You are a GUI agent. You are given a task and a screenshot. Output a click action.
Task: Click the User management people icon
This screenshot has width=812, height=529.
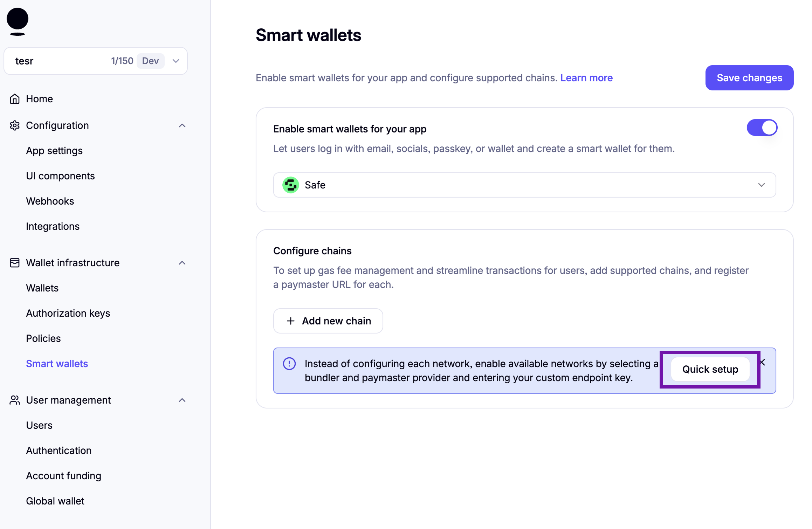15,400
